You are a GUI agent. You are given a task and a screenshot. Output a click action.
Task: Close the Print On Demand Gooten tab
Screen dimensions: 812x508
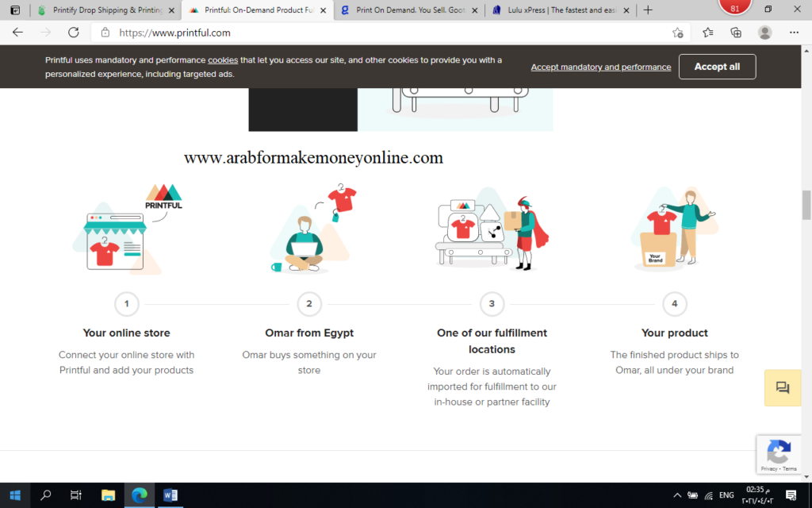pyautogui.click(x=474, y=10)
